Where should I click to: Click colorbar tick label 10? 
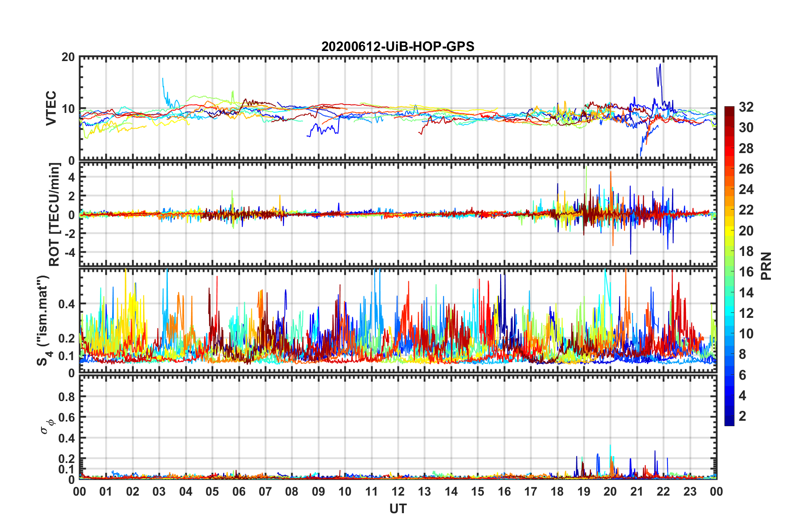pyautogui.click(x=746, y=334)
